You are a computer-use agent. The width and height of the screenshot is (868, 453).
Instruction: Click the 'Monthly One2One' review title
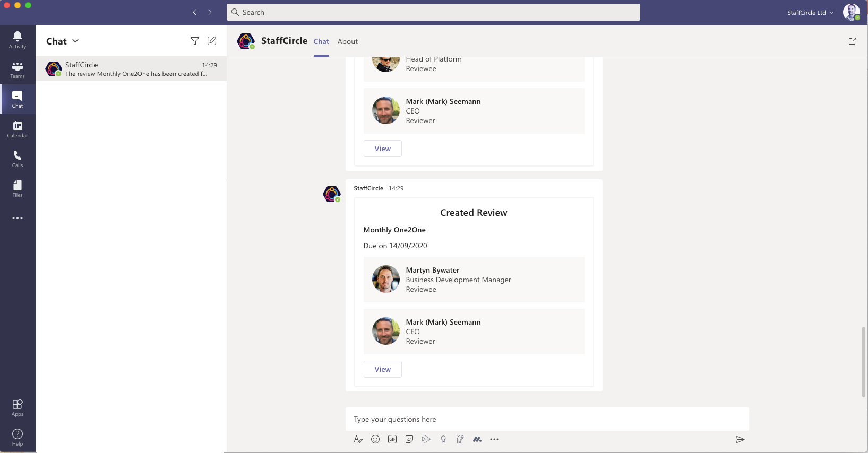point(394,230)
